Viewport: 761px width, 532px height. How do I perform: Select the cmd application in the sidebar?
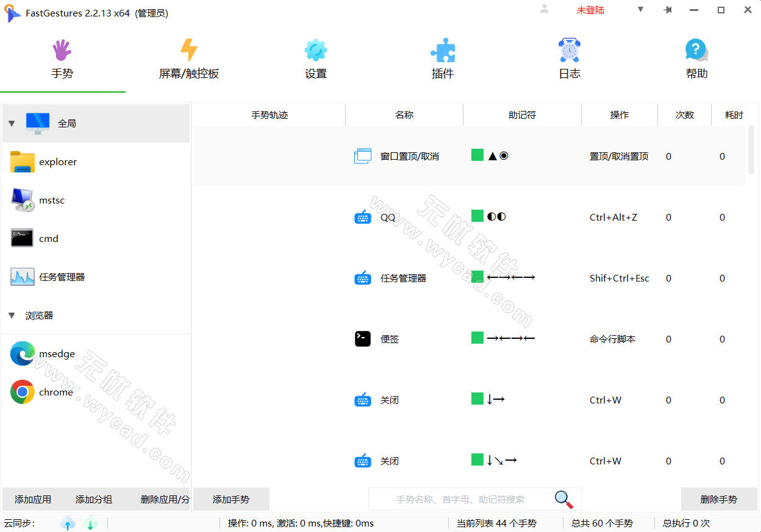click(49, 238)
